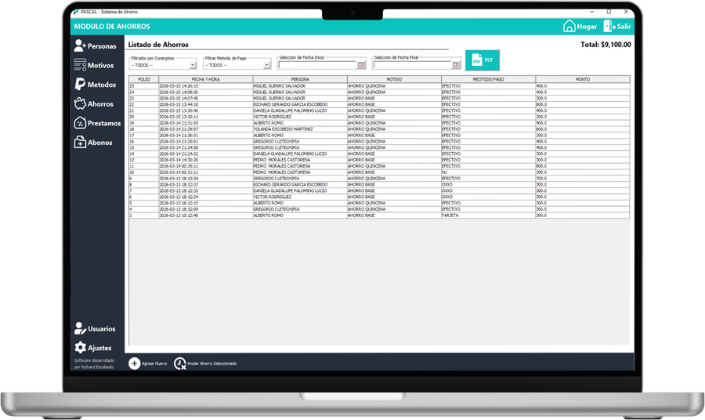Select the first savings row, folio 25
This screenshot has width=705, height=420.
[x=300, y=86]
